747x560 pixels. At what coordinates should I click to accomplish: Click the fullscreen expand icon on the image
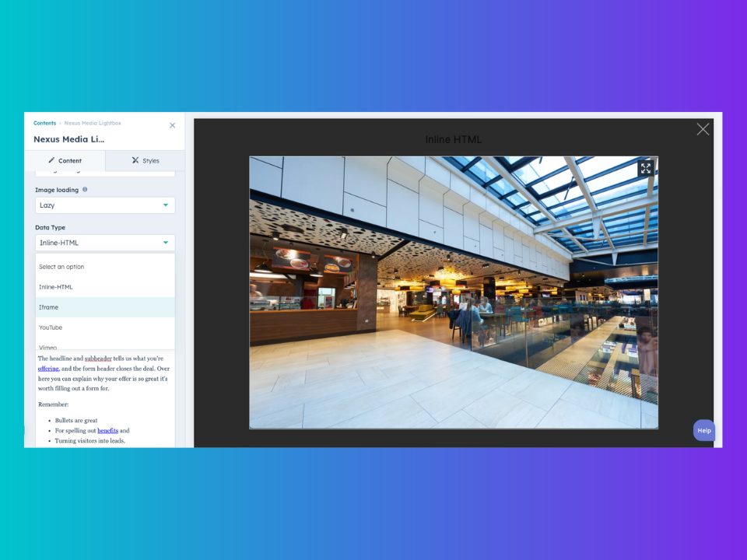(646, 168)
